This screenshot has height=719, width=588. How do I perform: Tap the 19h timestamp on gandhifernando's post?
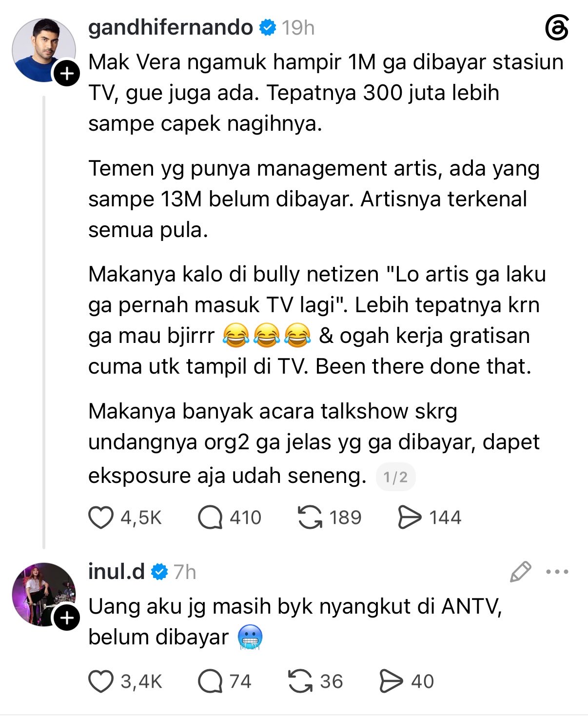[298, 28]
